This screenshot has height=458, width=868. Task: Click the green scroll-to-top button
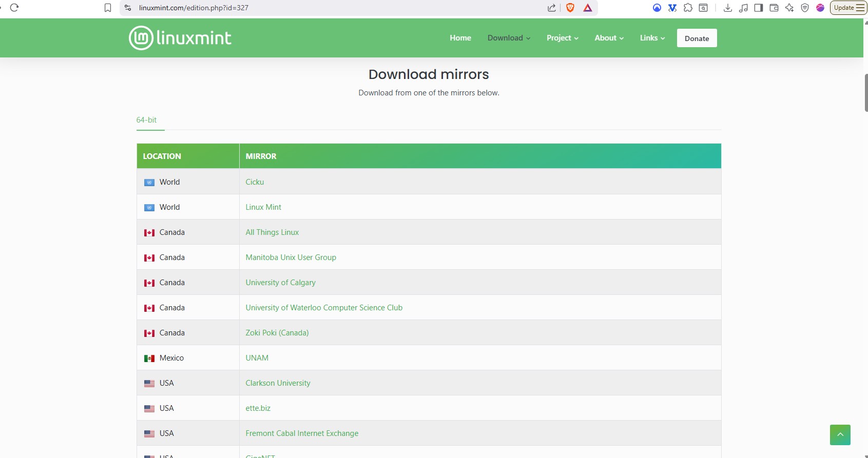click(x=840, y=435)
